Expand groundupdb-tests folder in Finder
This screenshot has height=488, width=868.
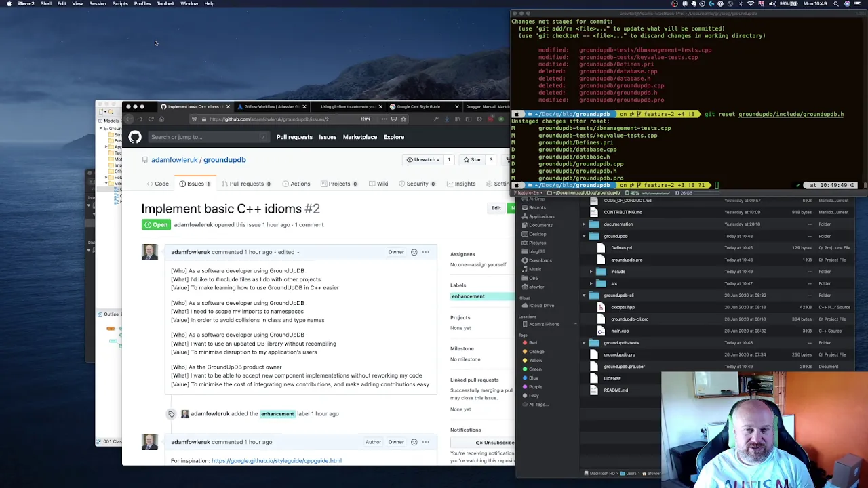tap(585, 343)
